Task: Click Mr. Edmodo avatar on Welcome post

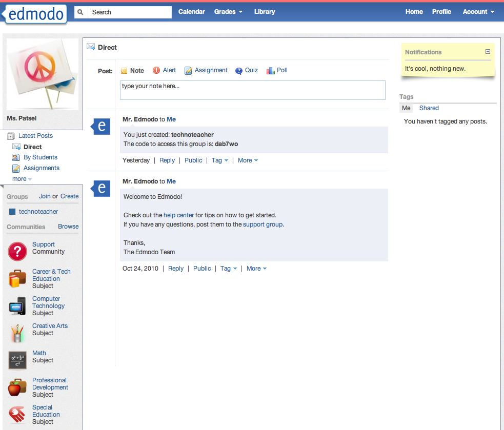Action: [100, 188]
